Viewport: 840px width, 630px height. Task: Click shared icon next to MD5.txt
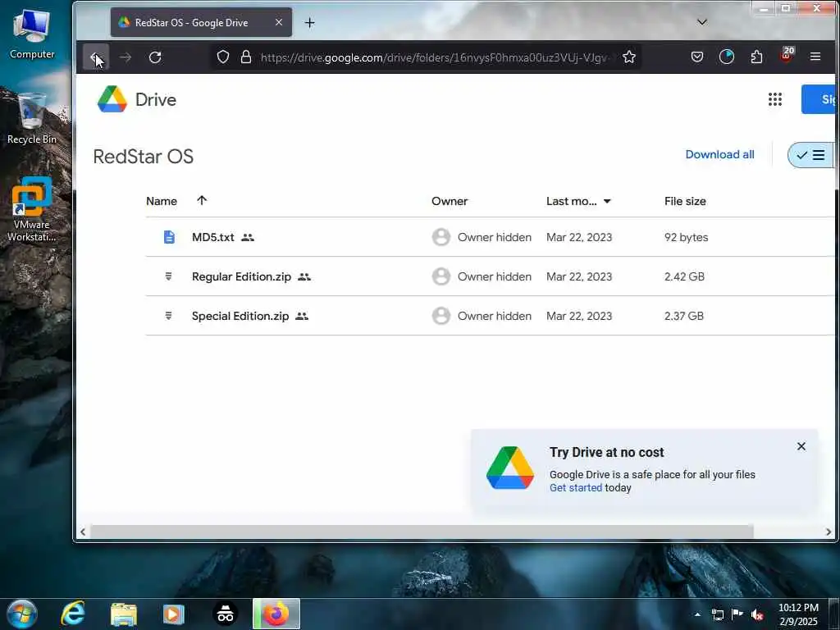pyautogui.click(x=248, y=237)
